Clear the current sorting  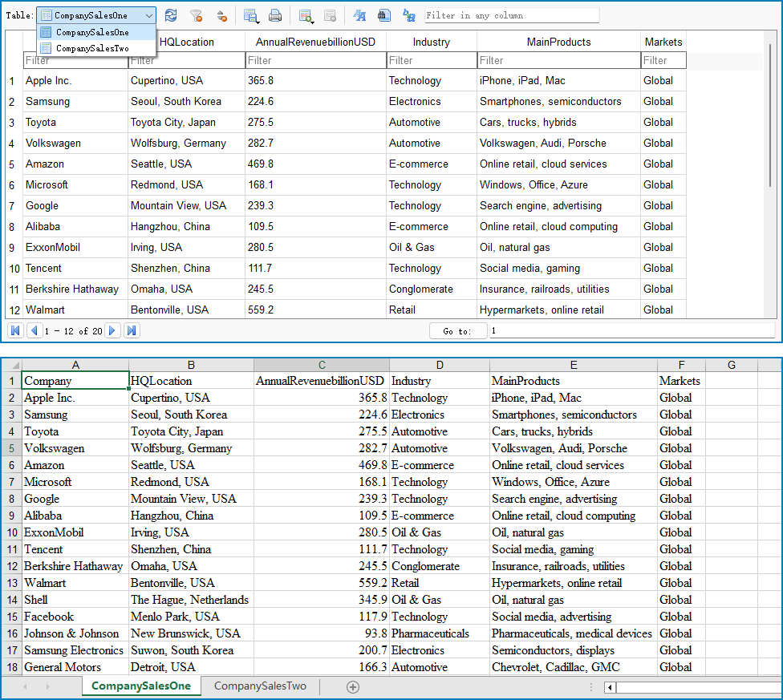[223, 15]
